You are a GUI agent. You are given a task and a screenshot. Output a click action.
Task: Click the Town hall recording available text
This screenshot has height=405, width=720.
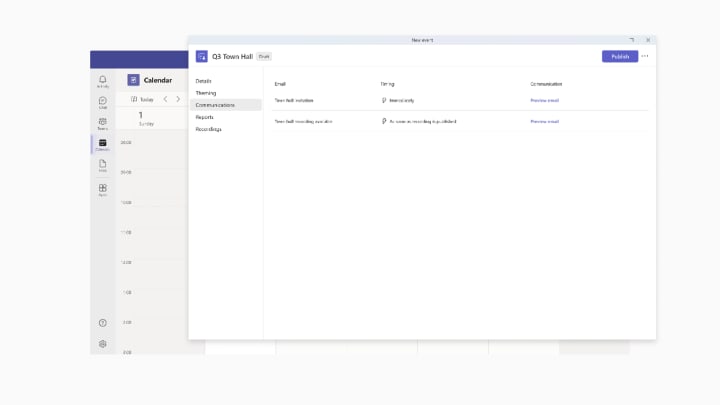[304, 121]
